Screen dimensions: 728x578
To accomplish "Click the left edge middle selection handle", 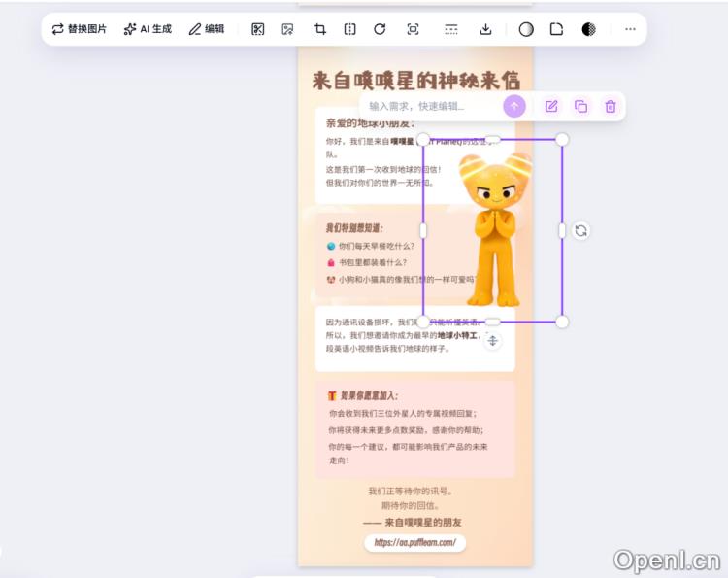I will pos(423,230).
